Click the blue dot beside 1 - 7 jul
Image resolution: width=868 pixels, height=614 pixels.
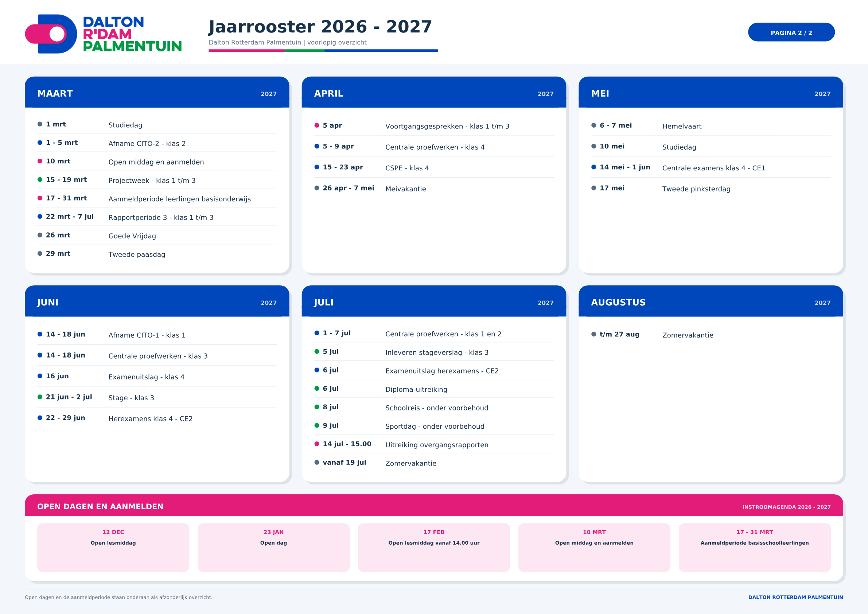[317, 333]
